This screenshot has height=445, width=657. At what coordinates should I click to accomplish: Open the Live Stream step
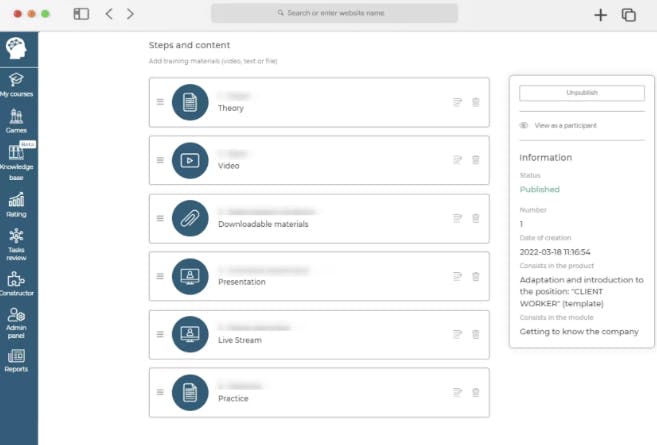pos(239,340)
